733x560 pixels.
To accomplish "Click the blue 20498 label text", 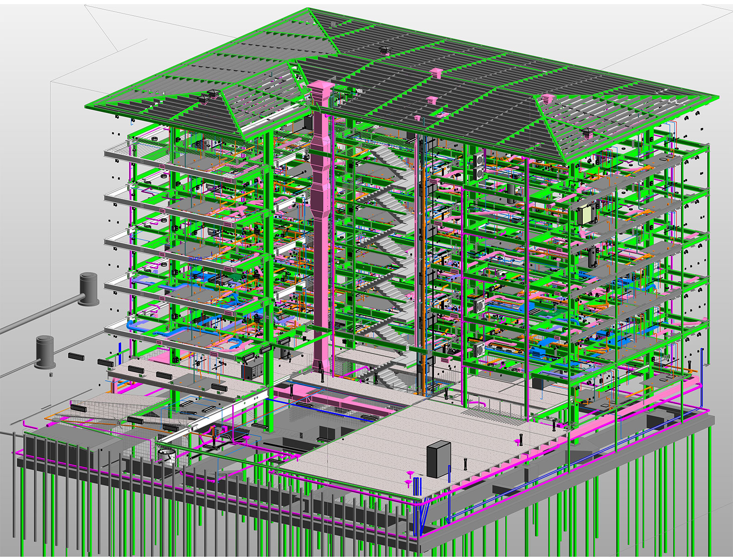I will pos(195,259).
